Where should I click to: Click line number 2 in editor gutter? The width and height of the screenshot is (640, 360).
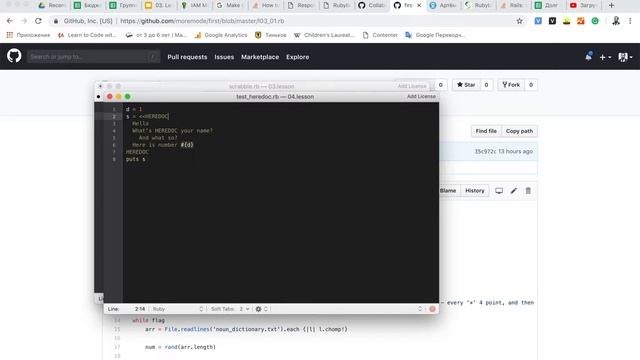114,116
